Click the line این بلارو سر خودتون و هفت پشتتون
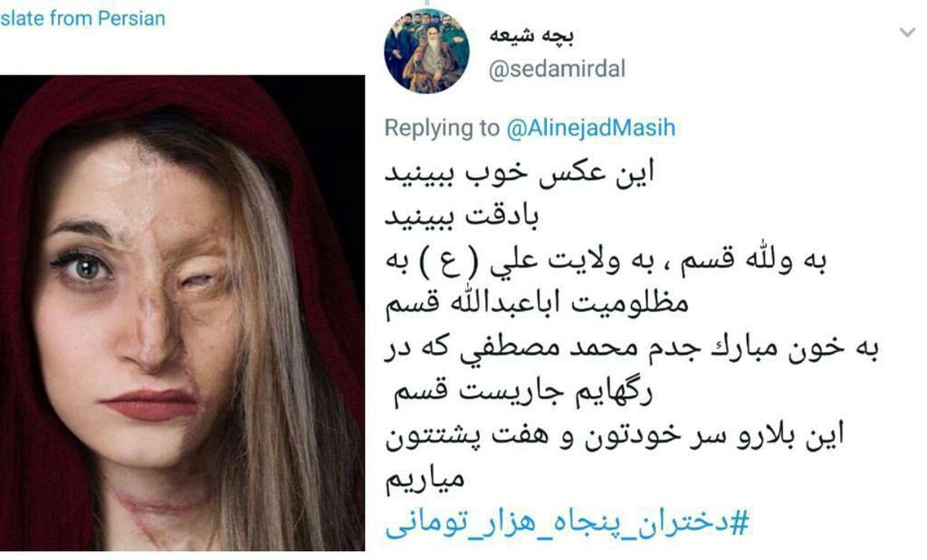927x560 pixels. tap(615, 436)
